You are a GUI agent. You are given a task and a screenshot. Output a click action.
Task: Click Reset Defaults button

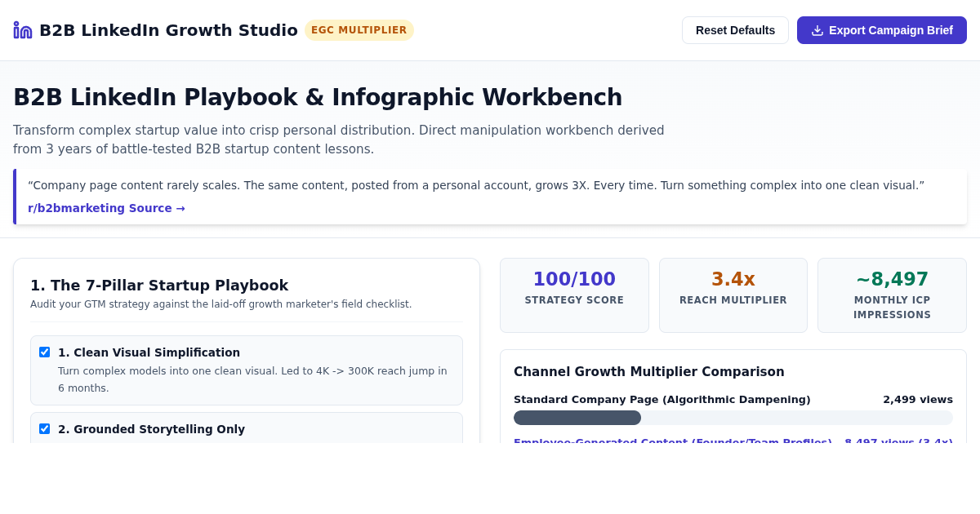tap(735, 30)
